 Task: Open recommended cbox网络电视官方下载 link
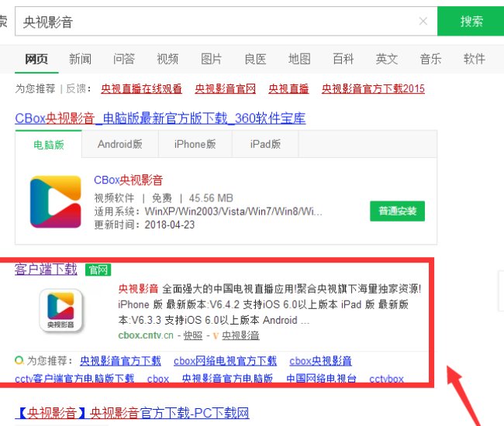click(x=225, y=361)
